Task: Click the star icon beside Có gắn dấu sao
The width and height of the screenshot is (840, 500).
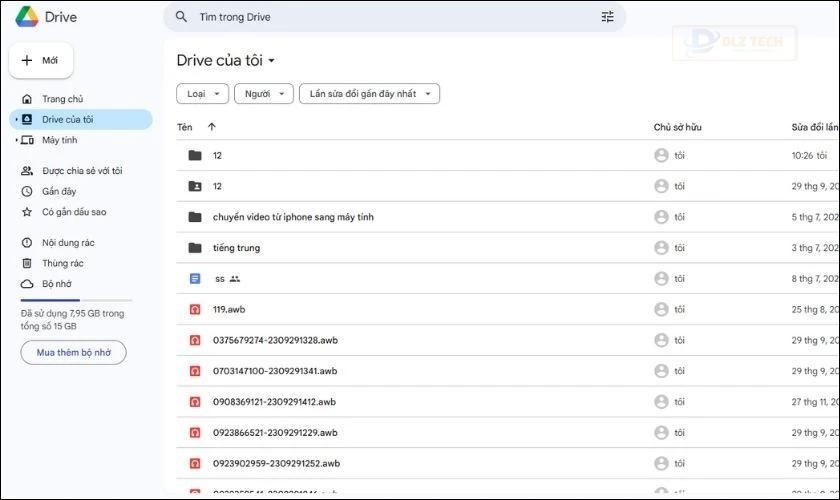Action: (x=27, y=212)
